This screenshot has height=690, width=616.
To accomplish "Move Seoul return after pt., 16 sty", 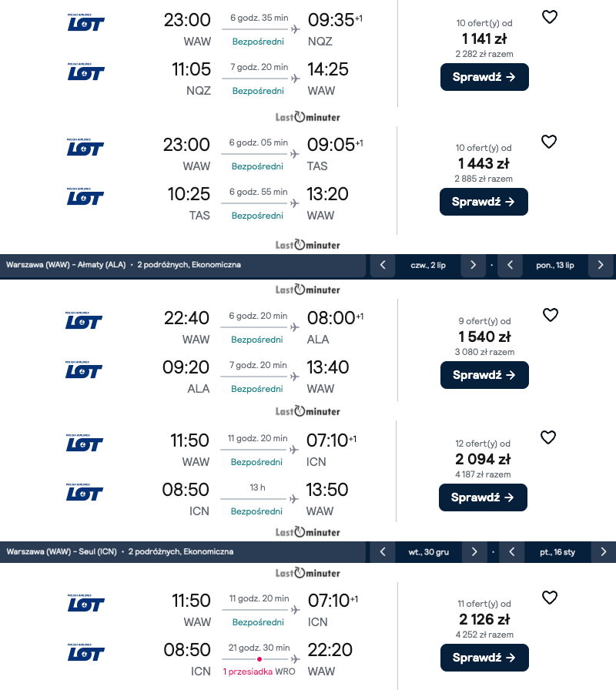I will click(603, 552).
